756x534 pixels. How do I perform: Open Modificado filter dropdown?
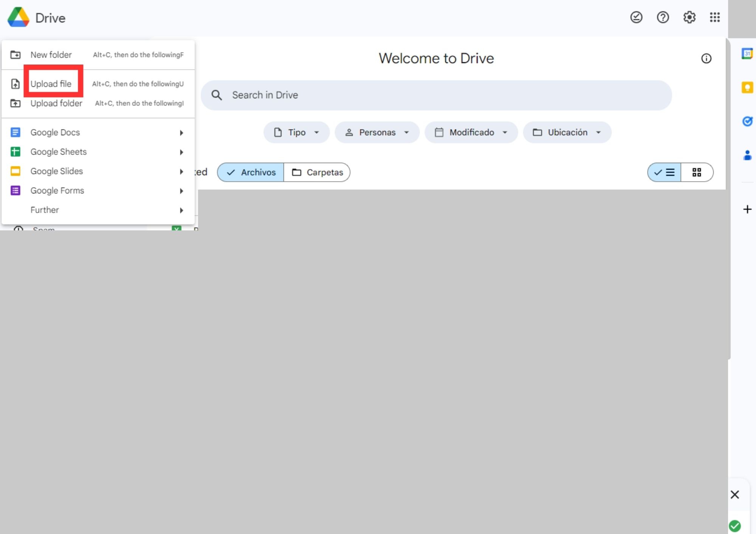(471, 132)
